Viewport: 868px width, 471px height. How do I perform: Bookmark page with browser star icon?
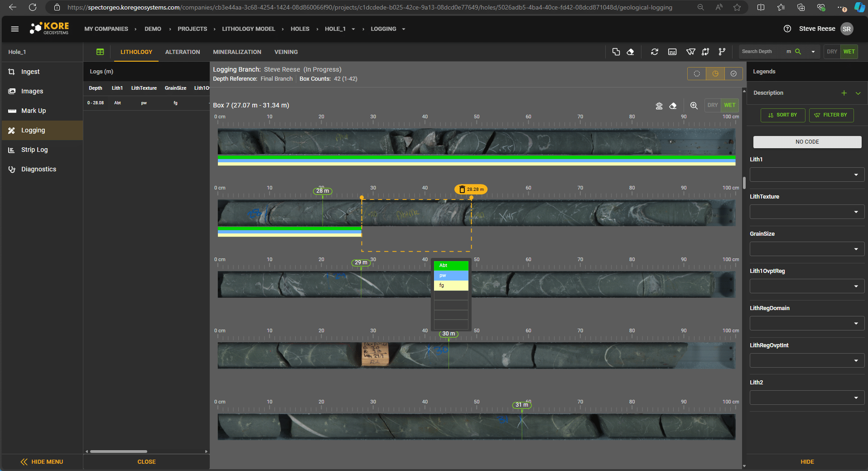[x=737, y=7]
